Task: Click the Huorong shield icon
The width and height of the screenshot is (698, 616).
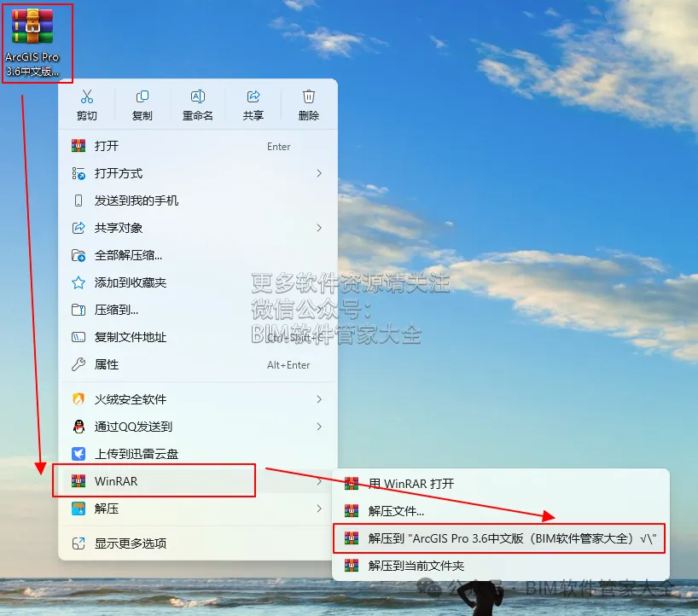Action: click(x=79, y=399)
